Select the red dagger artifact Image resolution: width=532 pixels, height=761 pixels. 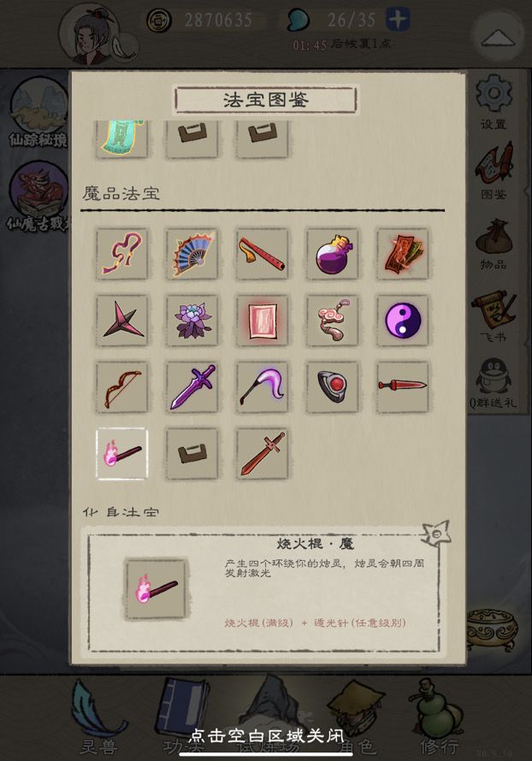[x=403, y=386]
